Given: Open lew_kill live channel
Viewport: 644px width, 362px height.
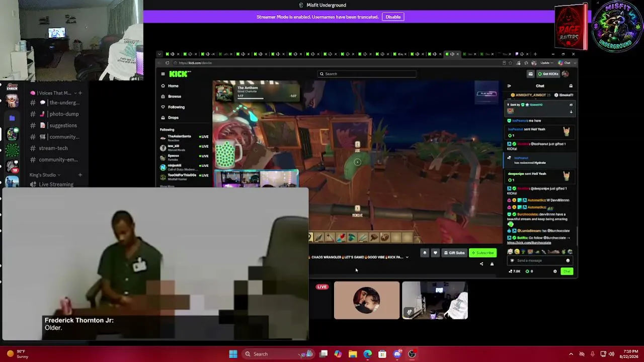Looking at the screenshot, I should 184,147.
